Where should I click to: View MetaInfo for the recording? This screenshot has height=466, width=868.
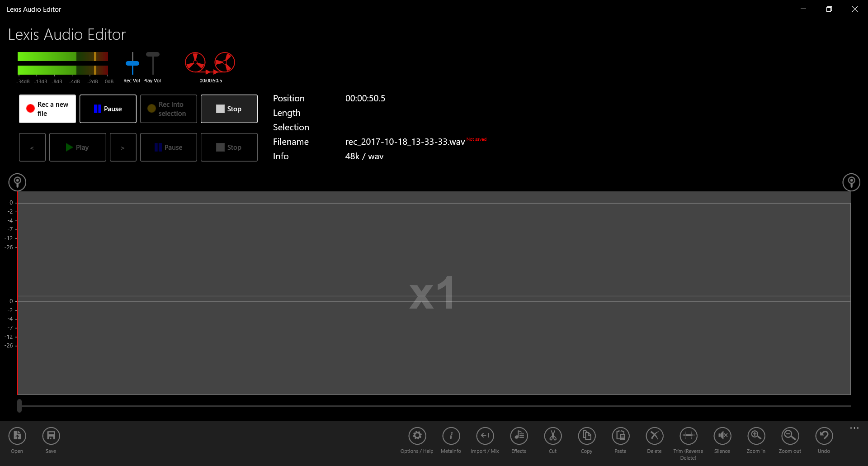coord(451,436)
